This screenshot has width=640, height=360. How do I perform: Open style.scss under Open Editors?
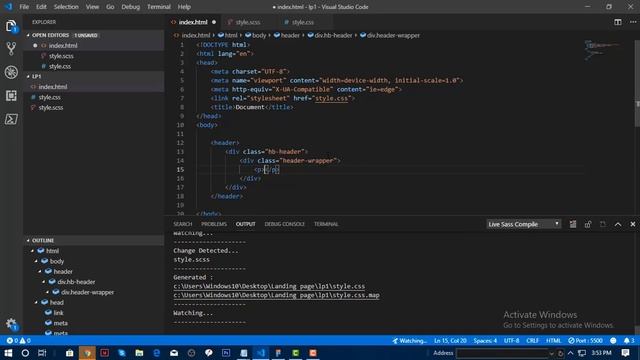point(61,56)
